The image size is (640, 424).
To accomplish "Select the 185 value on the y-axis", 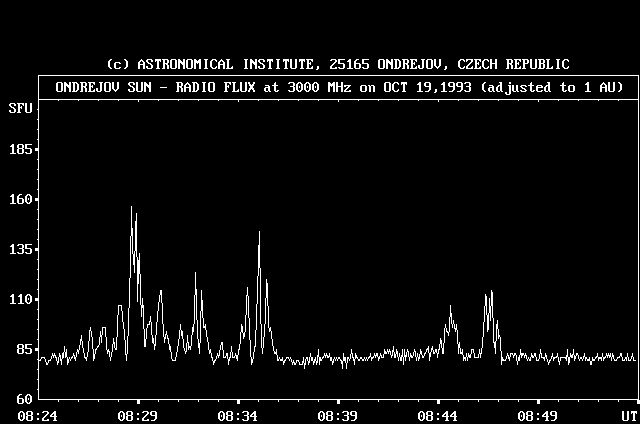I will pos(22,150).
